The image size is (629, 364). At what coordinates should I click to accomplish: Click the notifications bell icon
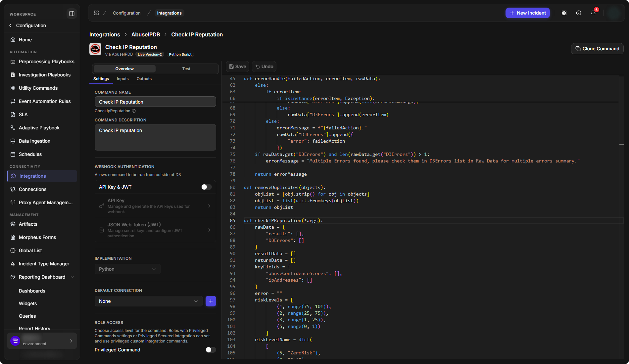click(593, 13)
